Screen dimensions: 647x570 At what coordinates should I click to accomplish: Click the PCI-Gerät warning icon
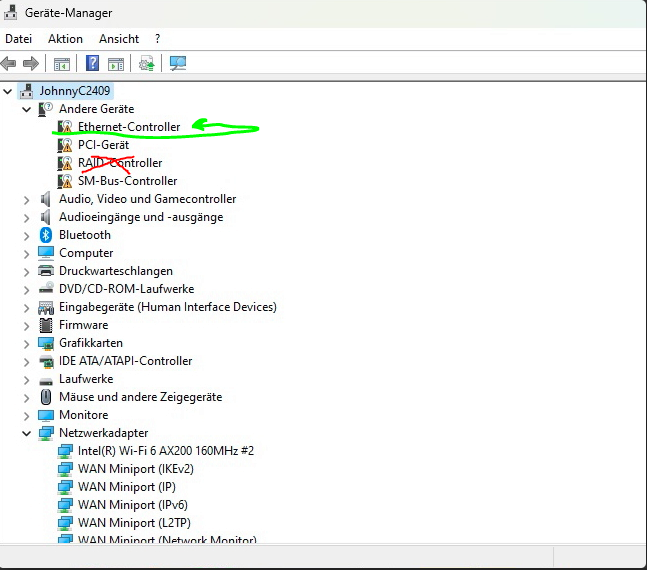pyautogui.click(x=65, y=145)
